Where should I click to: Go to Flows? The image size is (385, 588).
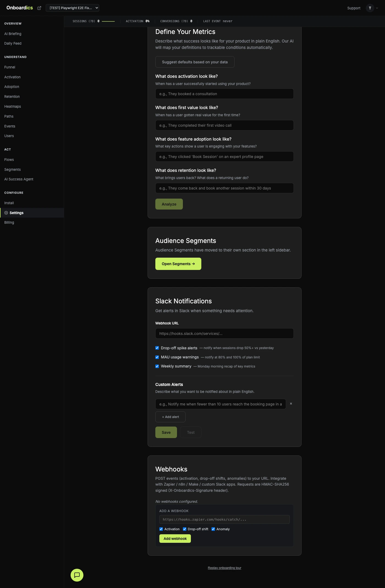point(9,159)
